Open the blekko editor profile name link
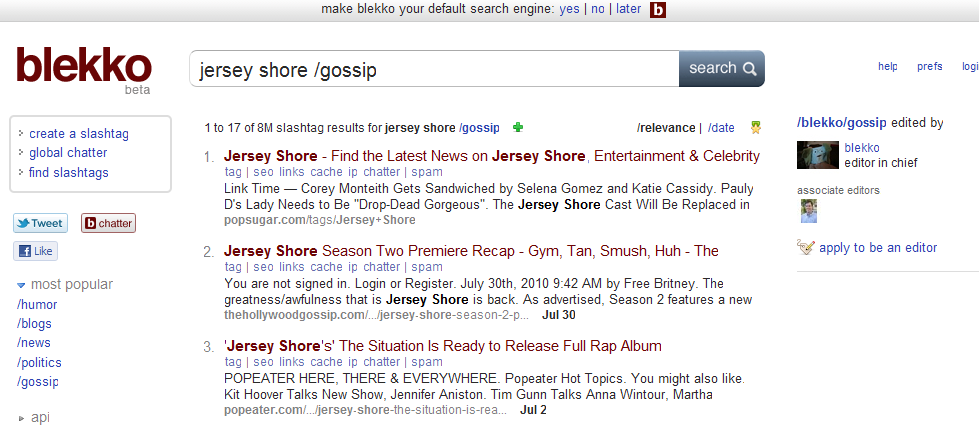 [862, 148]
